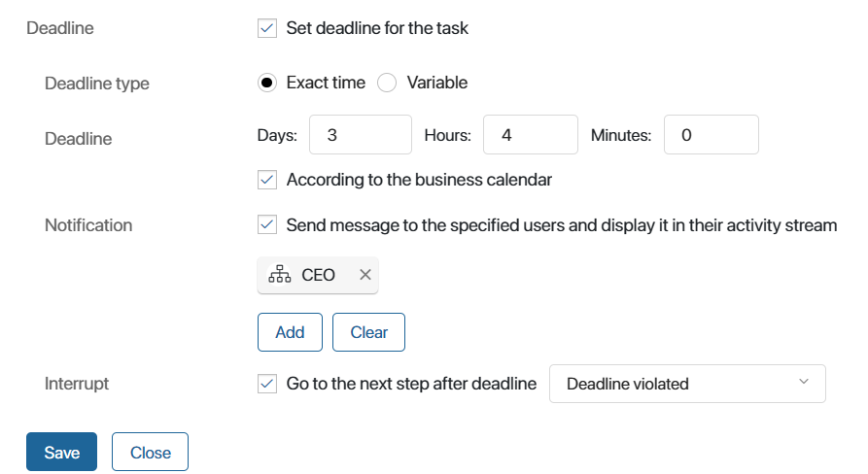This screenshot has height=474, width=868.
Task: Click the Close button
Action: point(150,452)
